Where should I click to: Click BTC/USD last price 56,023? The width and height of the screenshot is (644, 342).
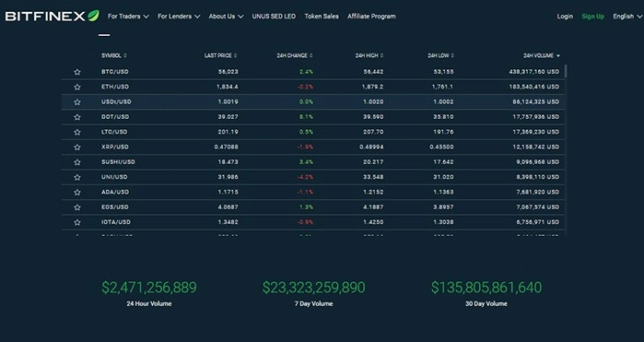pyautogui.click(x=228, y=72)
